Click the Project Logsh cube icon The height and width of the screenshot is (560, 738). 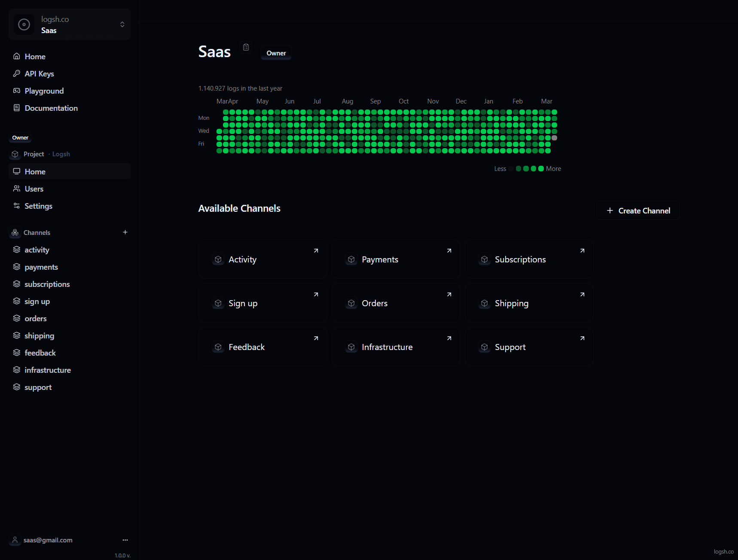[x=15, y=154]
